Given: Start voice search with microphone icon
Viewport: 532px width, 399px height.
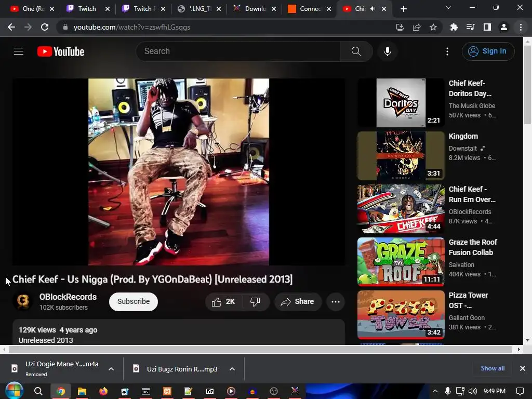Looking at the screenshot, I should 387,51.
